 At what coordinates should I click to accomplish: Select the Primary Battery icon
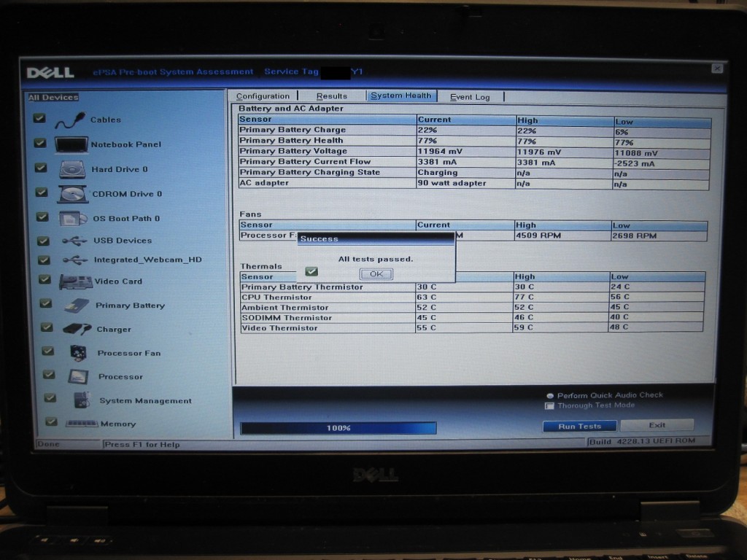coord(77,306)
